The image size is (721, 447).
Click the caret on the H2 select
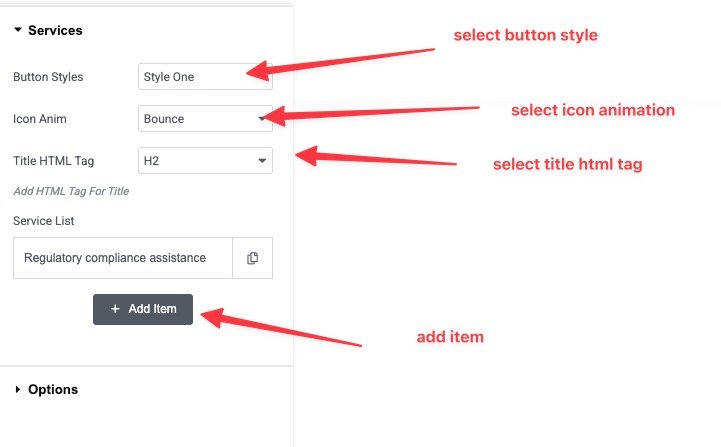pos(262,160)
